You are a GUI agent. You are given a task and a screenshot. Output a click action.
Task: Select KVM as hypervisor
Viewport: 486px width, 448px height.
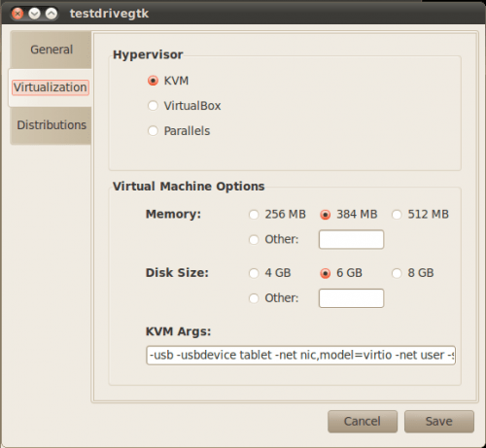click(x=168, y=81)
